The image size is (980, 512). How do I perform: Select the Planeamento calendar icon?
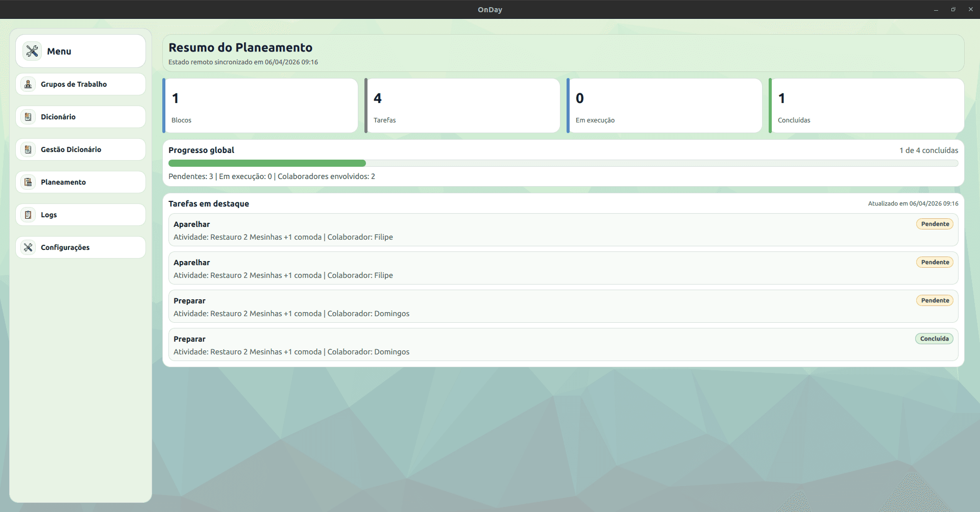[28, 182]
